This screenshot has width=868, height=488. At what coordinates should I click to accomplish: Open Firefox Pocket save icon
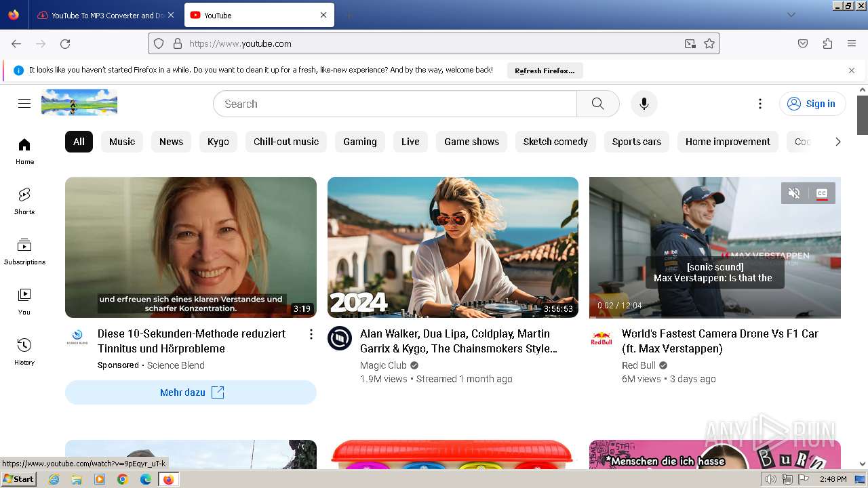pos(803,43)
